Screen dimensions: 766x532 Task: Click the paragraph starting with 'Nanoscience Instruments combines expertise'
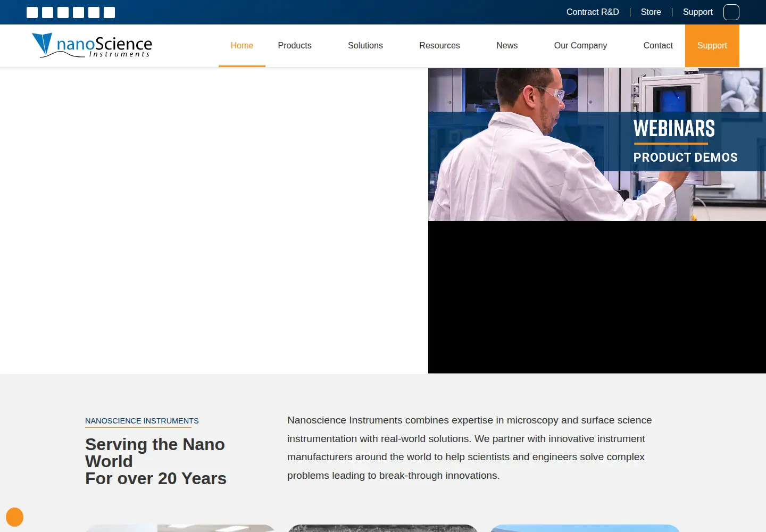470,448
